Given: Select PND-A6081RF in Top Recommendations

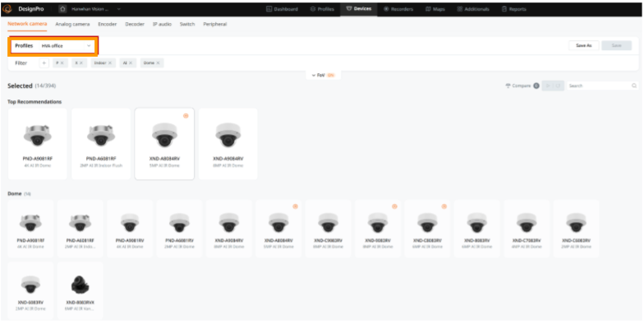Looking at the screenshot, I should pyautogui.click(x=101, y=144).
